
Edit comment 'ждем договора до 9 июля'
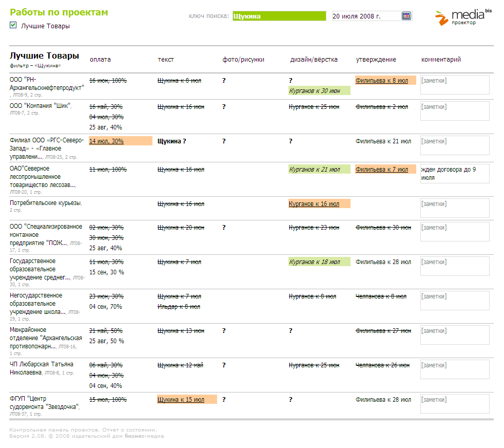[x=454, y=174]
